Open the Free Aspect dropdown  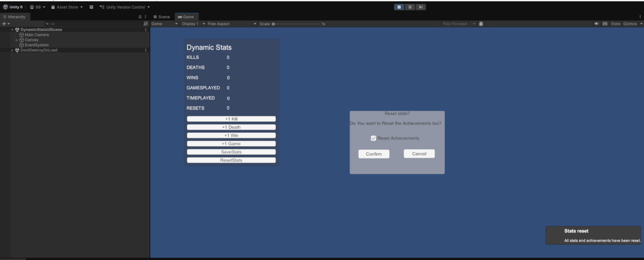(232, 24)
